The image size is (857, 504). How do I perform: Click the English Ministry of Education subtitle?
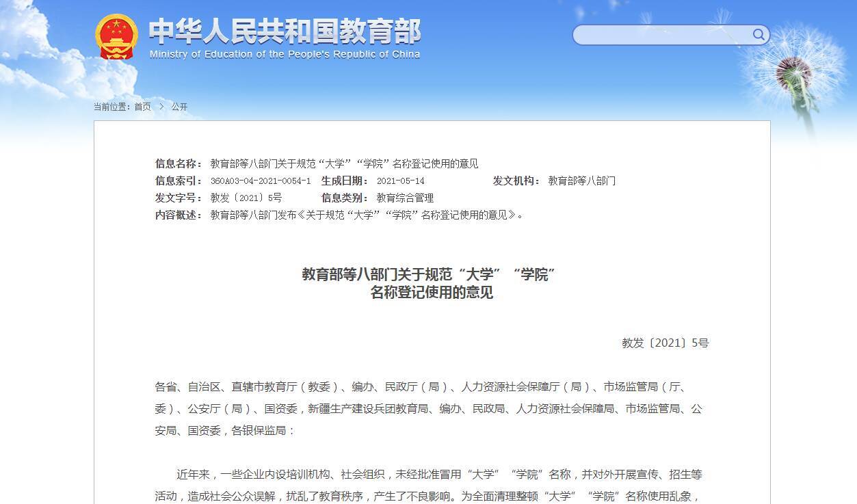tap(285, 54)
